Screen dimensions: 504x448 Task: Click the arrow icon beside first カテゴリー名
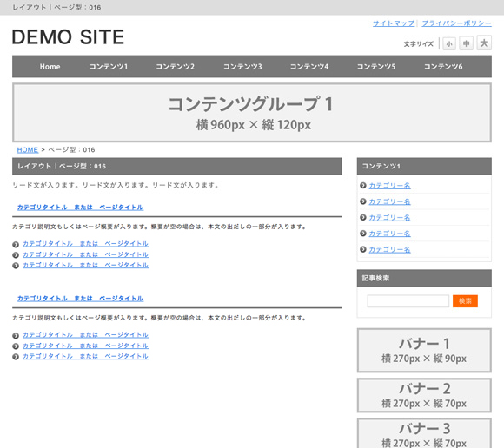tap(363, 185)
